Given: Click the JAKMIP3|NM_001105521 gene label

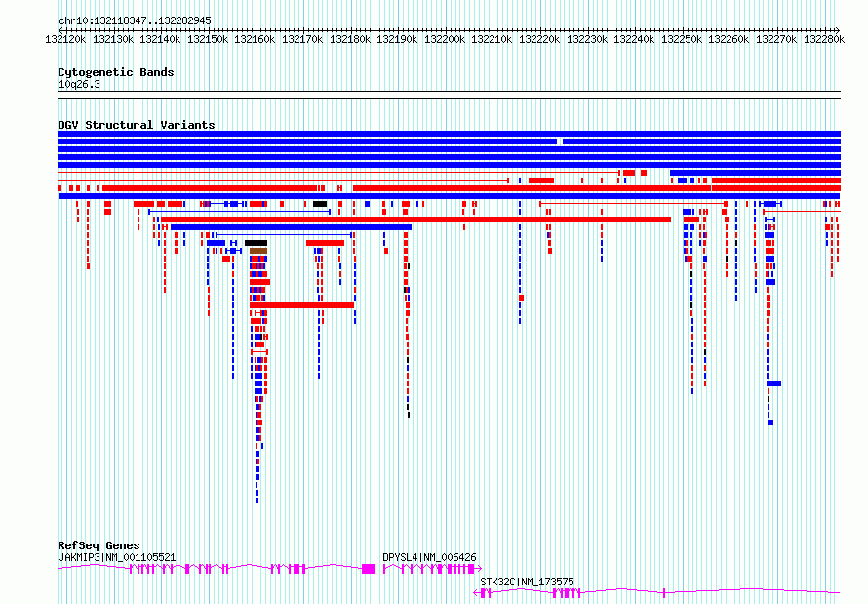Looking at the screenshot, I should (x=117, y=557).
